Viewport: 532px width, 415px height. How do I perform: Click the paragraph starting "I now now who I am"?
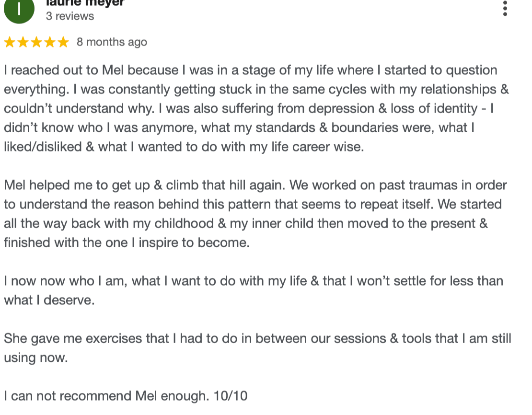coord(253,281)
